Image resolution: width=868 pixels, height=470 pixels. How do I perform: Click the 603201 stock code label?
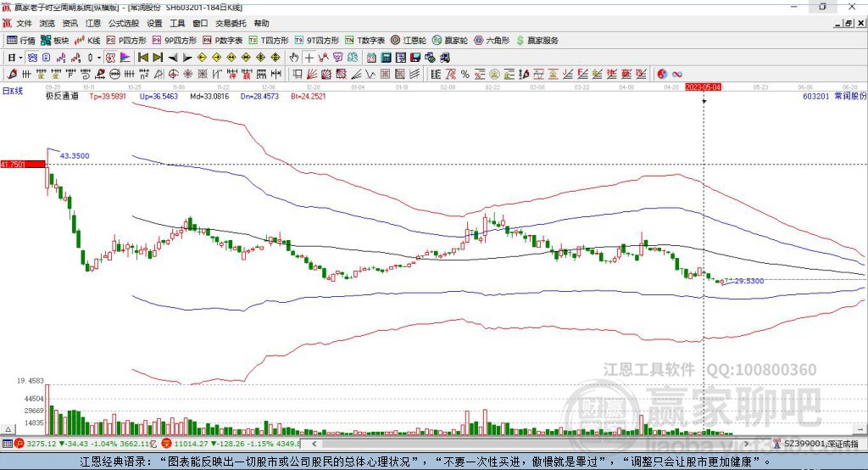816,97
